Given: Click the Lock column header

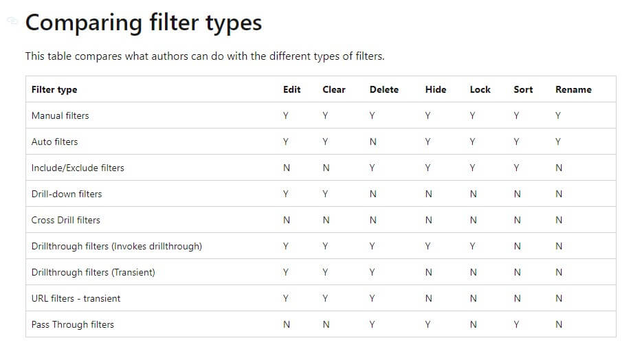Looking at the screenshot, I should [480, 89].
